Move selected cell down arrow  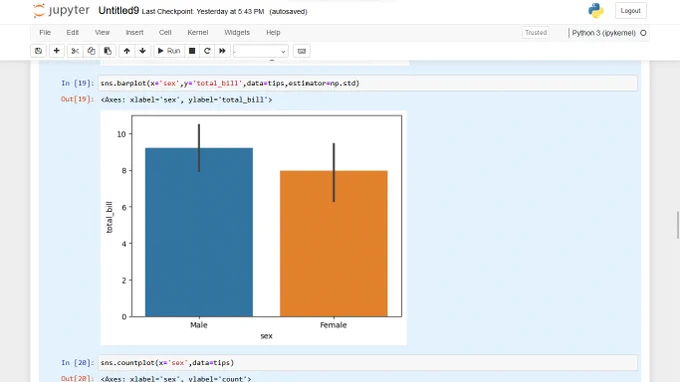click(143, 51)
